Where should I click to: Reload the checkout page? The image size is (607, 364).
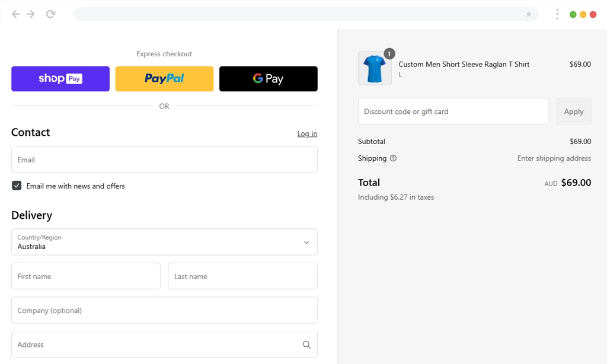tap(51, 14)
